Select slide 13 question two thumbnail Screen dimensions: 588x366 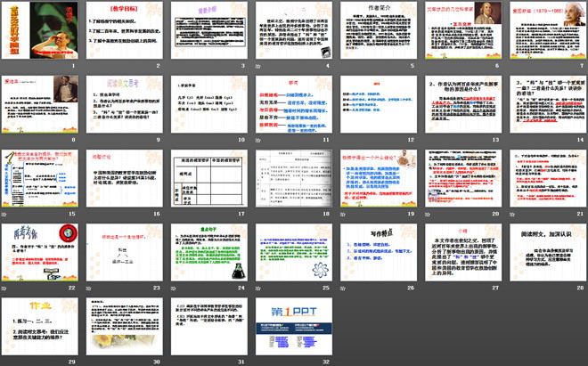463,104
